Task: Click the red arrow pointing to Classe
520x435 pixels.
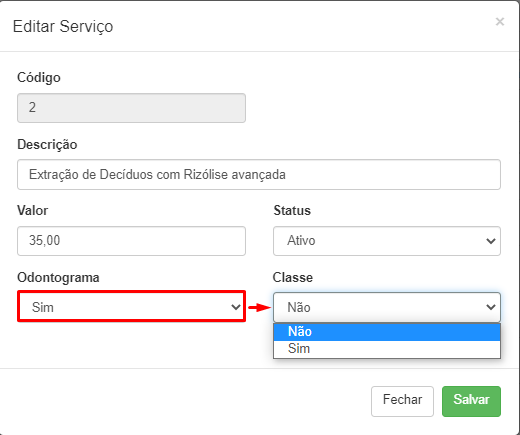Action: (260, 307)
